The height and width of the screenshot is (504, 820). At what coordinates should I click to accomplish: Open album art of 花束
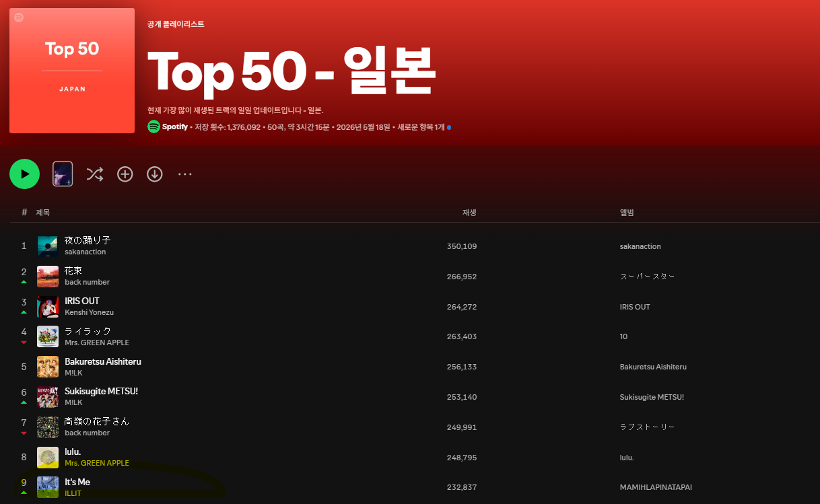tap(48, 277)
